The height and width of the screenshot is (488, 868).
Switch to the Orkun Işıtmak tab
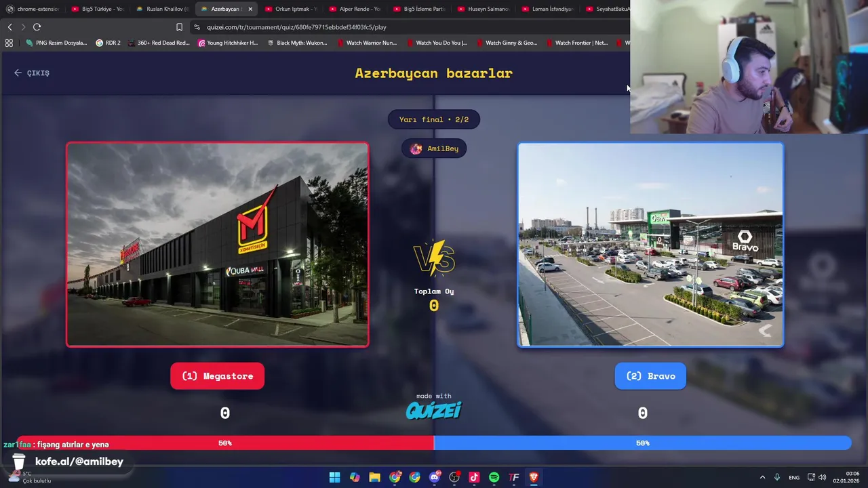(291, 9)
